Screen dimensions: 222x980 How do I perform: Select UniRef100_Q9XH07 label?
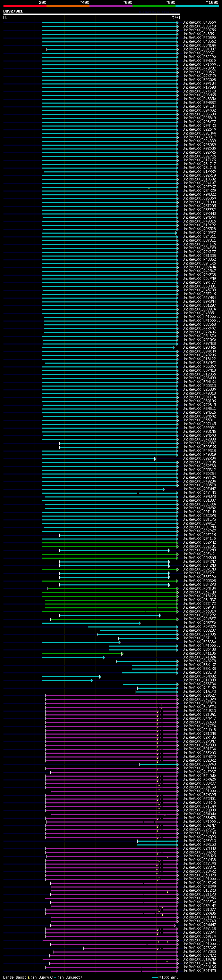point(199,49)
